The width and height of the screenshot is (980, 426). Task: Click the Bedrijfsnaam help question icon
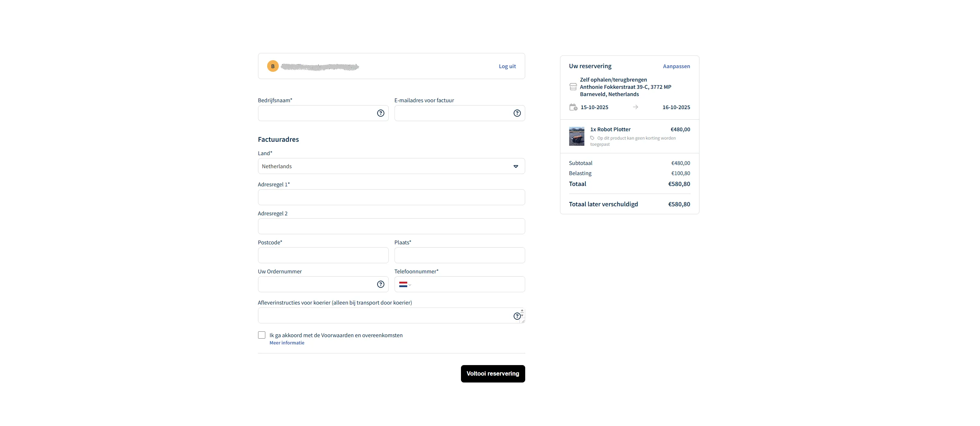380,113
